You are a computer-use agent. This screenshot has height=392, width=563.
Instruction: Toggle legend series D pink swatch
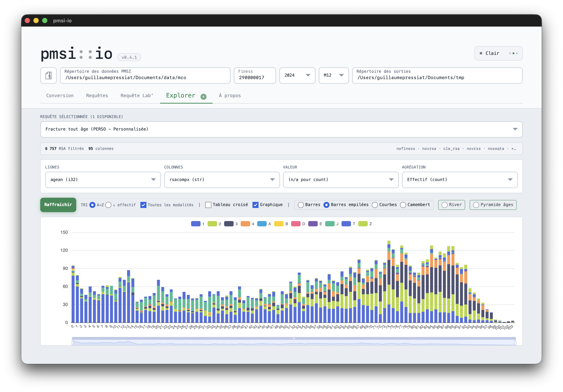[296, 224]
